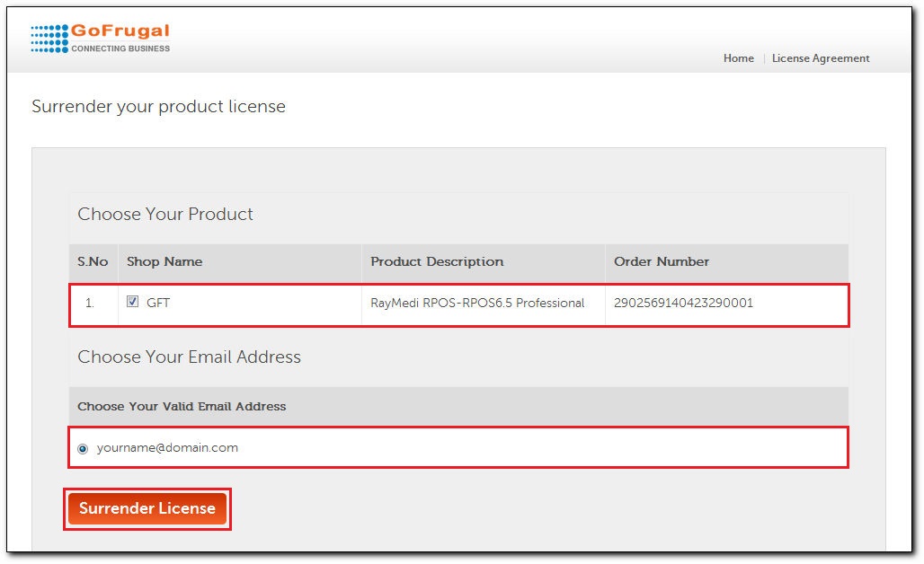Click the Shop Name column header
924x564 pixels.
164,262
